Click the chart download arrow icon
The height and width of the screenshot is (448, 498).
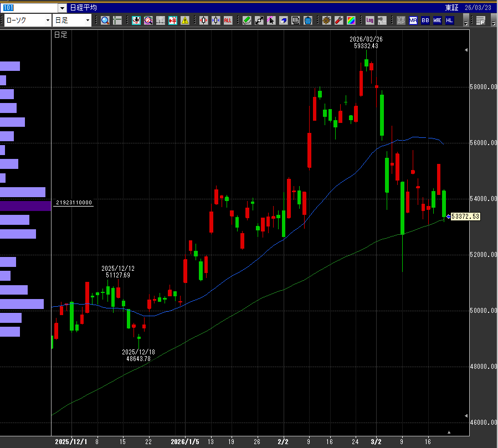[x=136, y=20]
